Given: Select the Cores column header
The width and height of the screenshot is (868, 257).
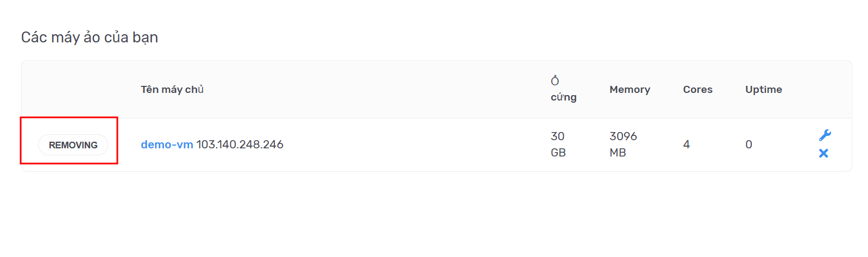Looking at the screenshot, I should click(x=697, y=90).
